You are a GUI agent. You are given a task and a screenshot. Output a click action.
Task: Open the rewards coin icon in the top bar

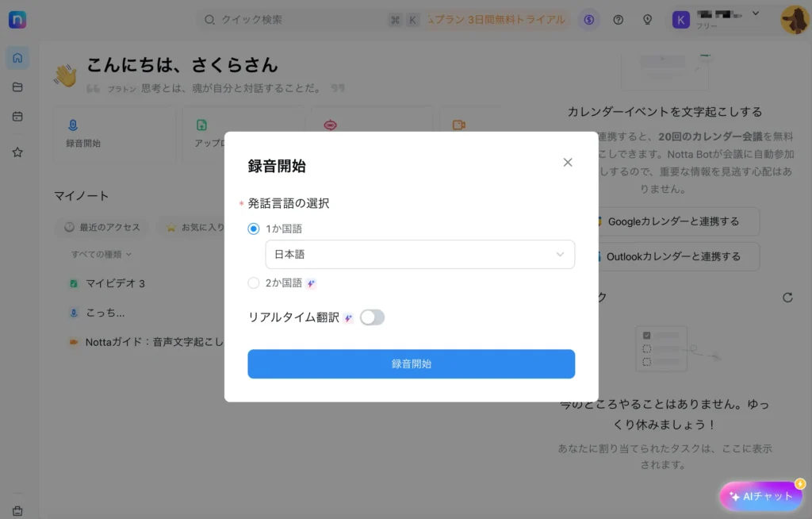[x=588, y=19]
